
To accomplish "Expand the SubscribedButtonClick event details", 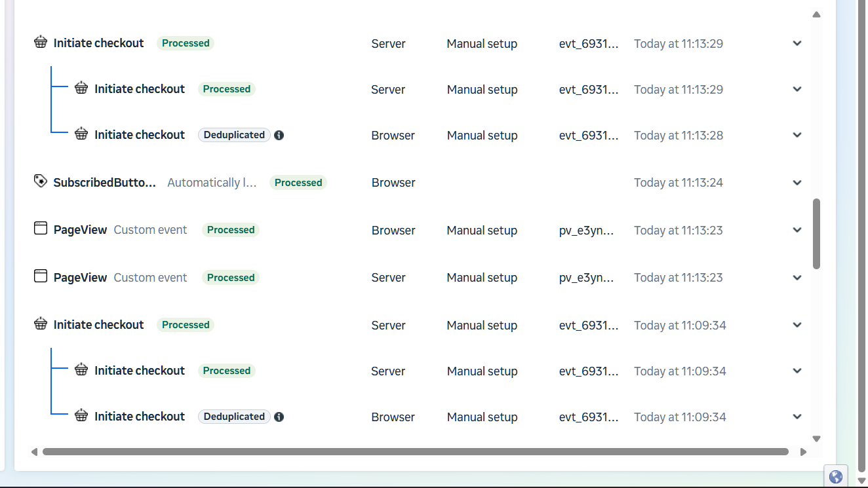I will click(x=797, y=183).
